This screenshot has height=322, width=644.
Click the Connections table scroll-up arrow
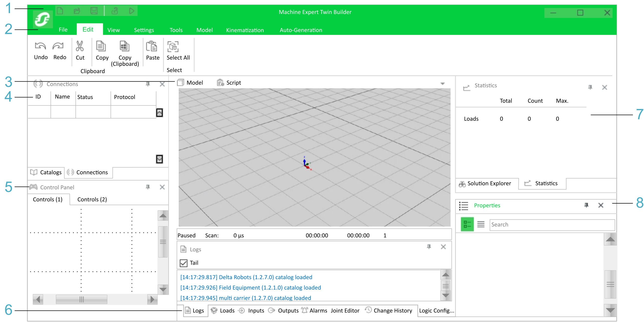coord(160,113)
